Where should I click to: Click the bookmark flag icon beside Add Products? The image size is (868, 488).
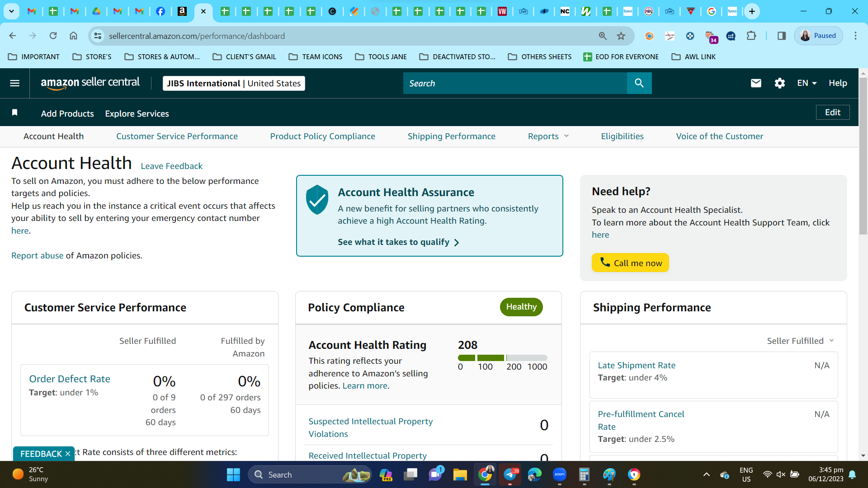pyautogui.click(x=15, y=113)
